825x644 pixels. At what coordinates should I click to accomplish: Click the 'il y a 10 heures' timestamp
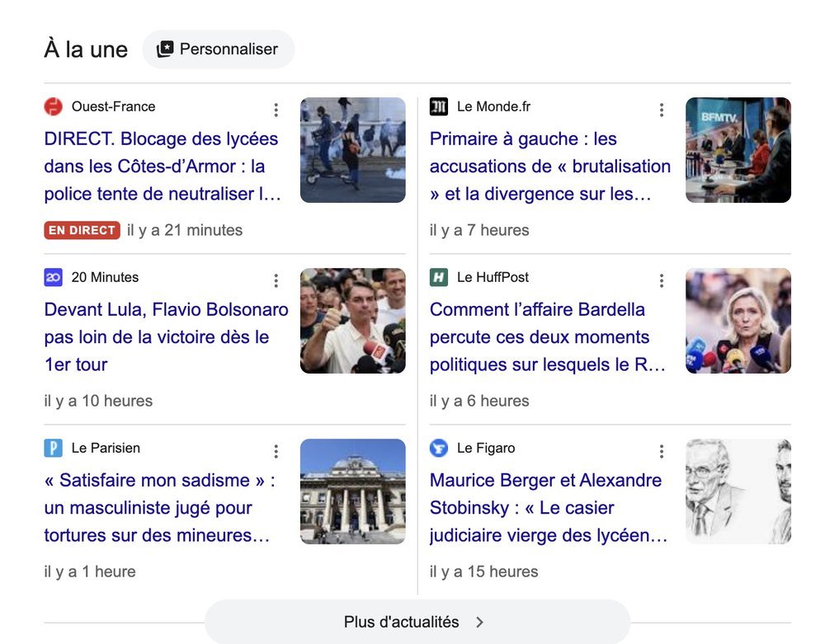point(98,401)
